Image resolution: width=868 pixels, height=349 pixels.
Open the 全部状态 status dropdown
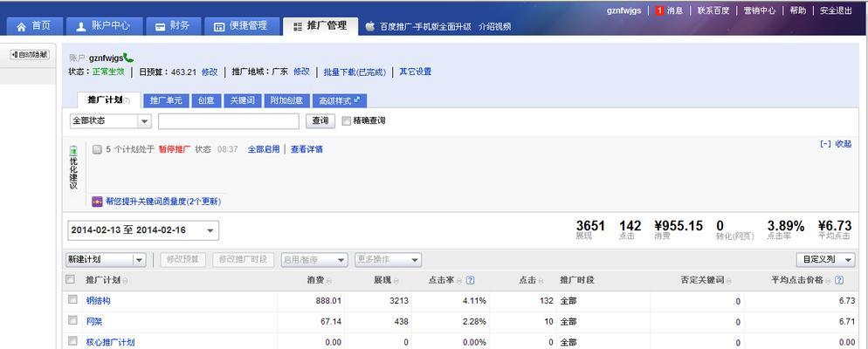tap(110, 121)
